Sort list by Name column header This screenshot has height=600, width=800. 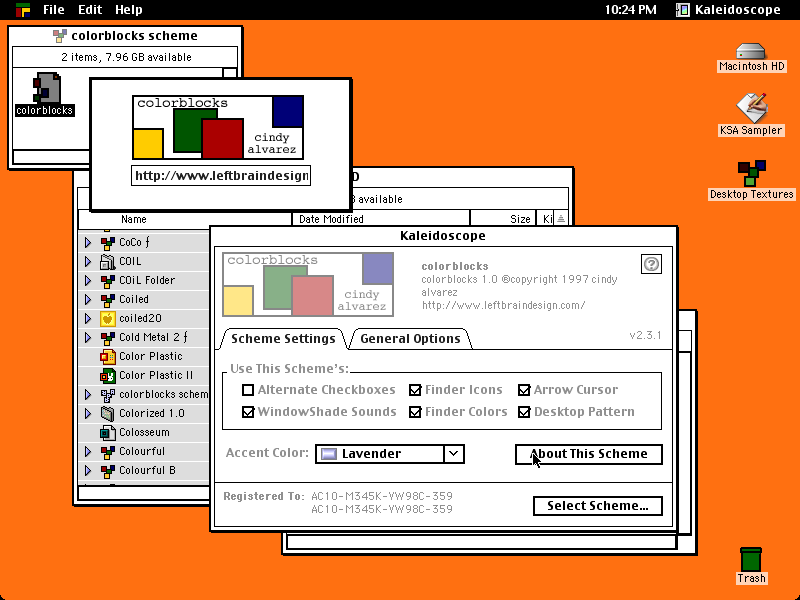click(134, 219)
